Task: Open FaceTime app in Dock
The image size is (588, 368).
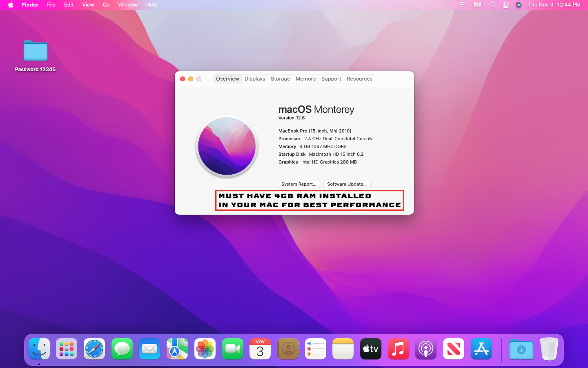Action: (233, 349)
